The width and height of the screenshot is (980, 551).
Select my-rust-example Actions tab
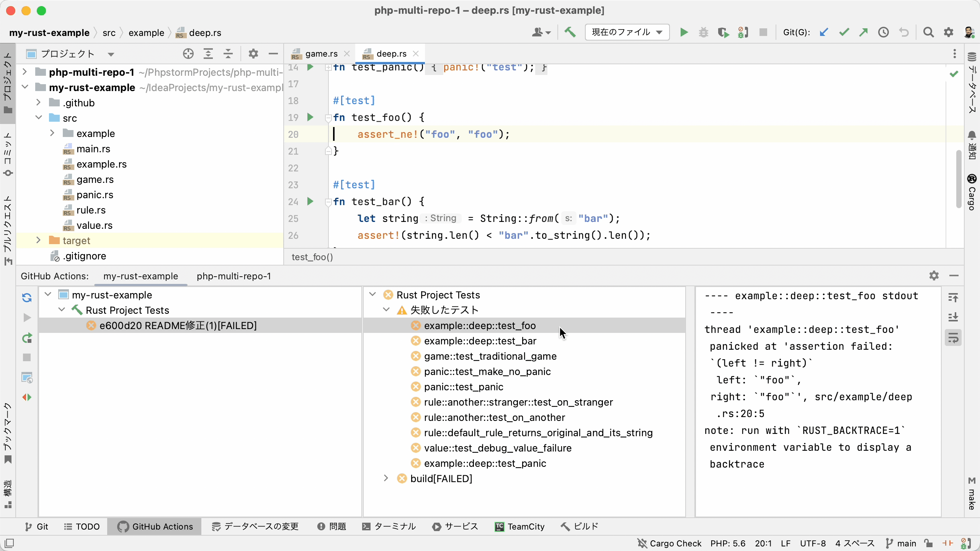click(x=140, y=276)
